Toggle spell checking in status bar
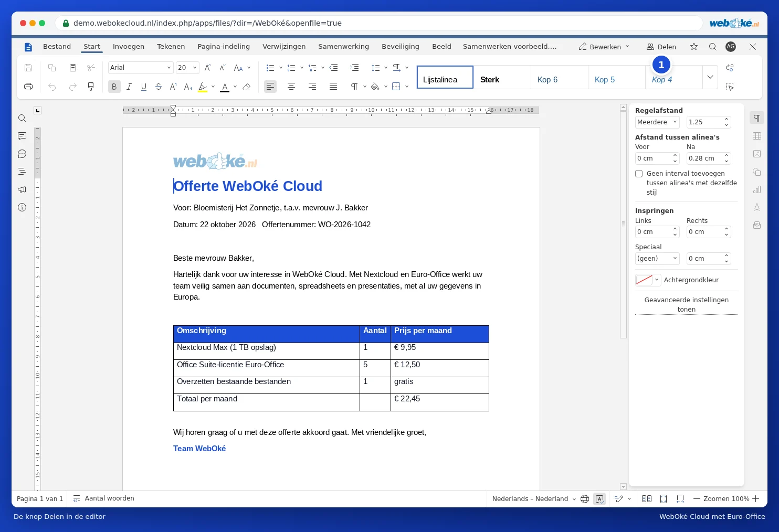Viewport: 779px width, 532px height. [x=599, y=499]
